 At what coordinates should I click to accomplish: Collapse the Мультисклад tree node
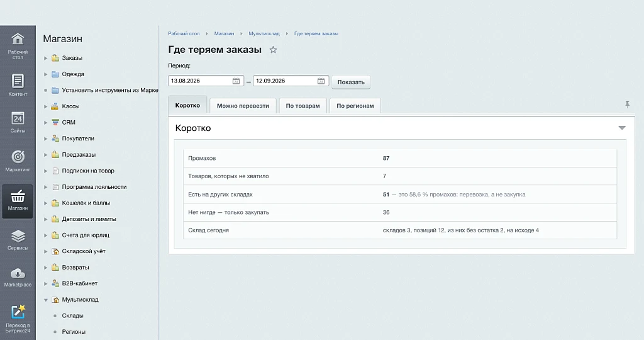pos(45,300)
